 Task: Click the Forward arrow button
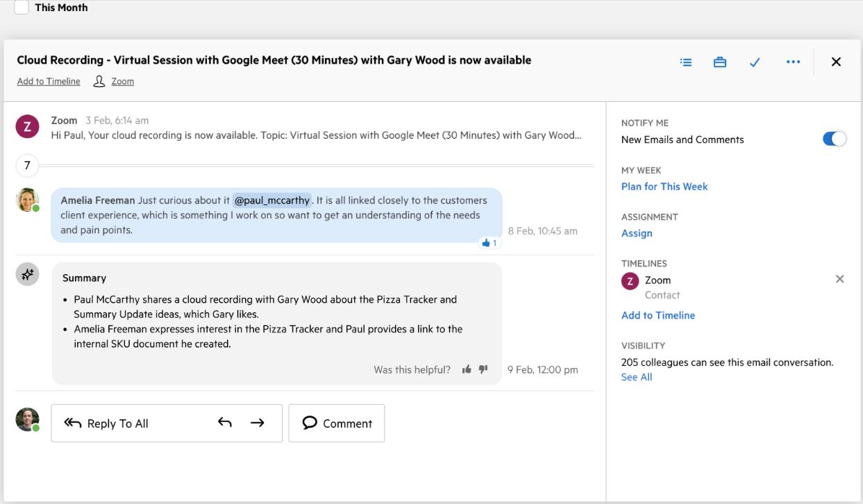(x=257, y=423)
